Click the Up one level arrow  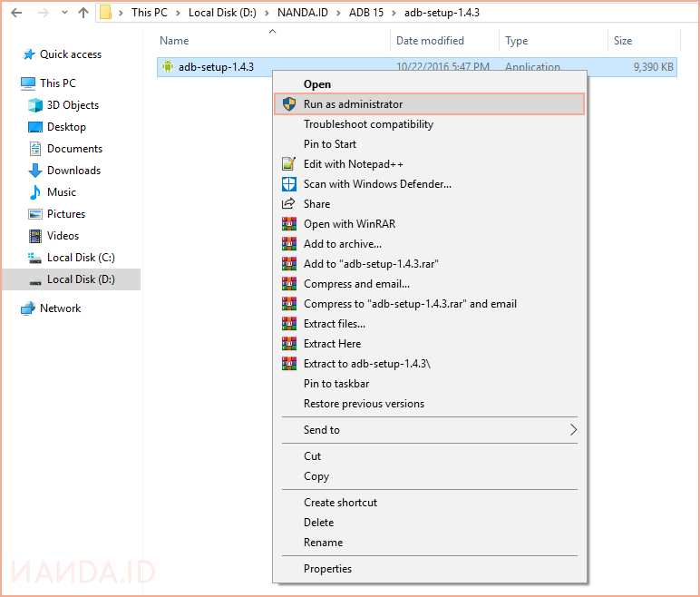[83, 13]
